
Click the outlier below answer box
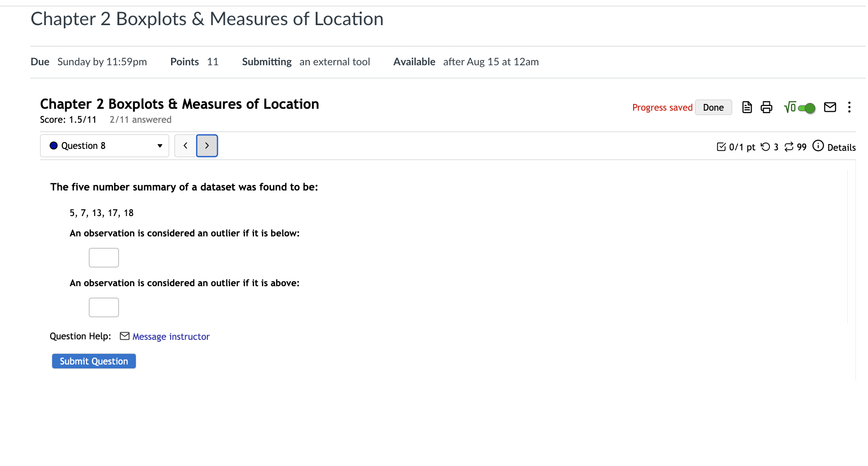tap(104, 258)
